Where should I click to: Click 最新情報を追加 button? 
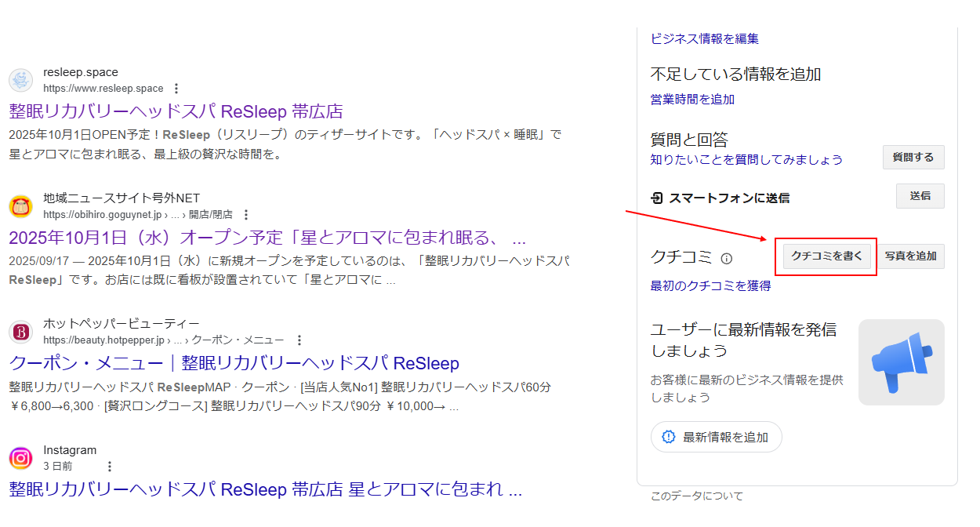coord(717,437)
